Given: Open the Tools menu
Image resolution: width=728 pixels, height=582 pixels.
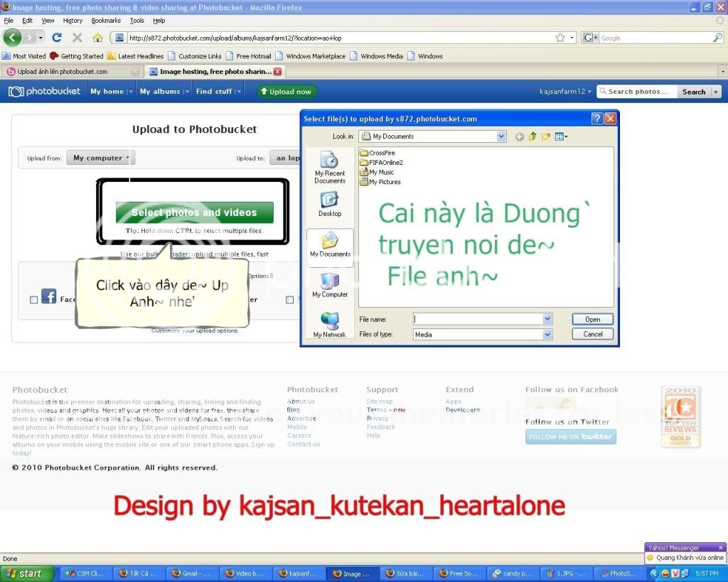Looking at the screenshot, I should pyautogui.click(x=137, y=21).
